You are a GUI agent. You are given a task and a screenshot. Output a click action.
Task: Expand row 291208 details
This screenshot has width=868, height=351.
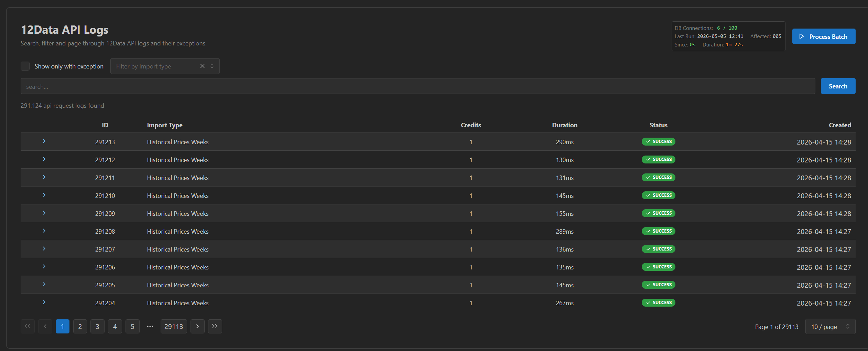click(44, 231)
